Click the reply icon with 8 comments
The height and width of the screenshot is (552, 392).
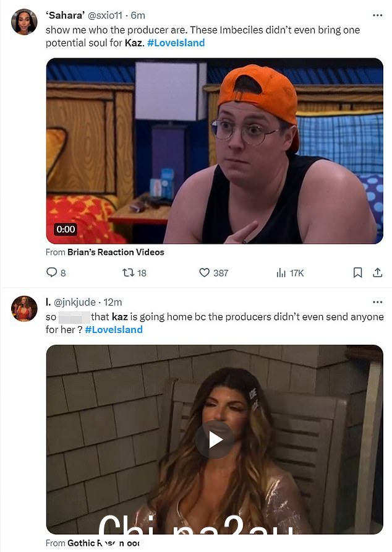(x=52, y=272)
